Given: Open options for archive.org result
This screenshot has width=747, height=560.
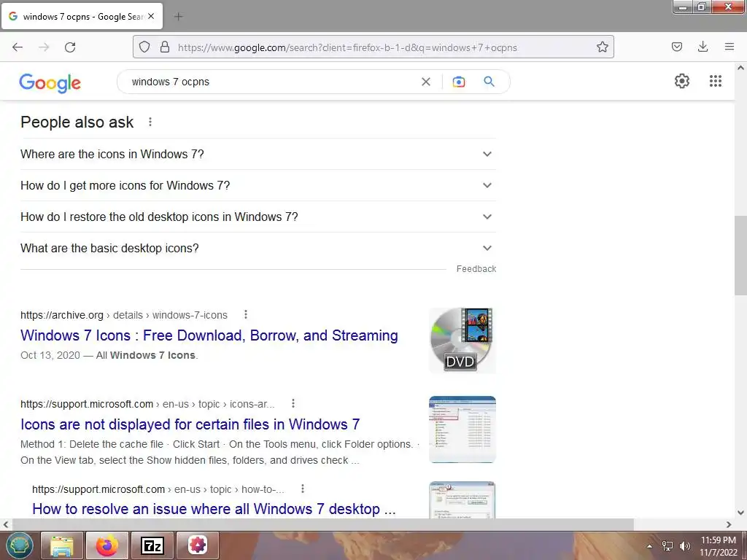Looking at the screenshot, I should pyautogui.click(x=245, y=314).
